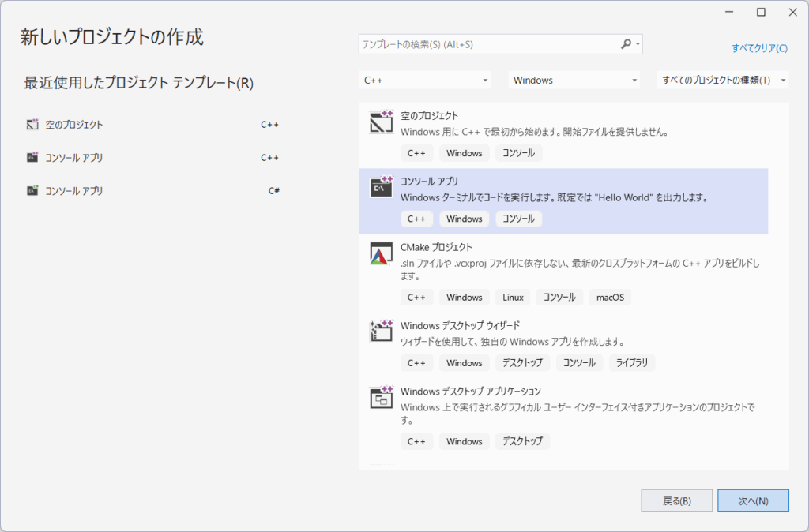809x532 pixels.
Task: Click C++ tag under CMake プロジェクト
Action: point(416,297)
